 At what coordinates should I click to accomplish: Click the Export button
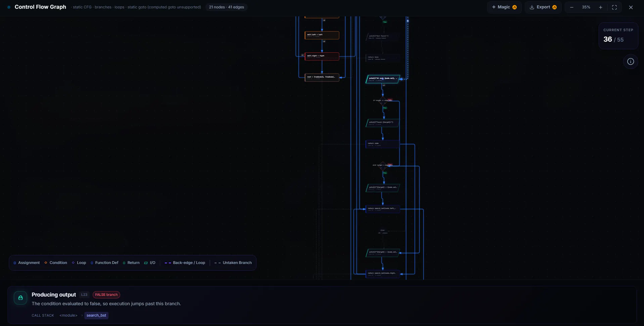[x=543, y=7]
